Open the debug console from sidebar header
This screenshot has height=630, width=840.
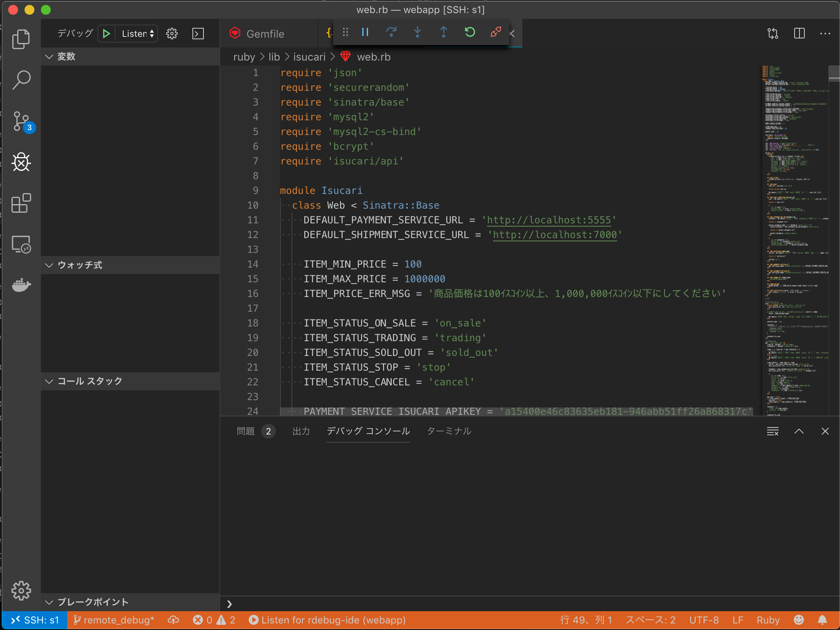coord(198,34)
